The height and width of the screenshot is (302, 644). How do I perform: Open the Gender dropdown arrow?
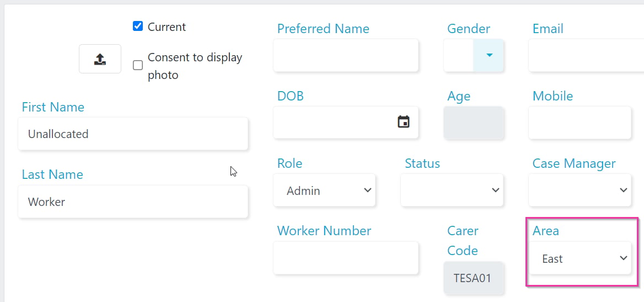coord(489,55)
